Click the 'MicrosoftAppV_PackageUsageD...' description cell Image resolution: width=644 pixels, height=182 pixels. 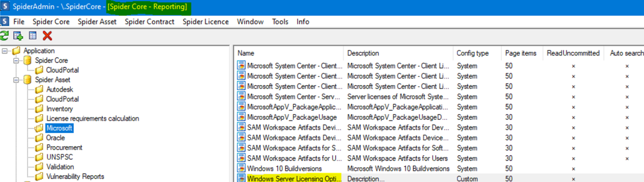point(398,117)
